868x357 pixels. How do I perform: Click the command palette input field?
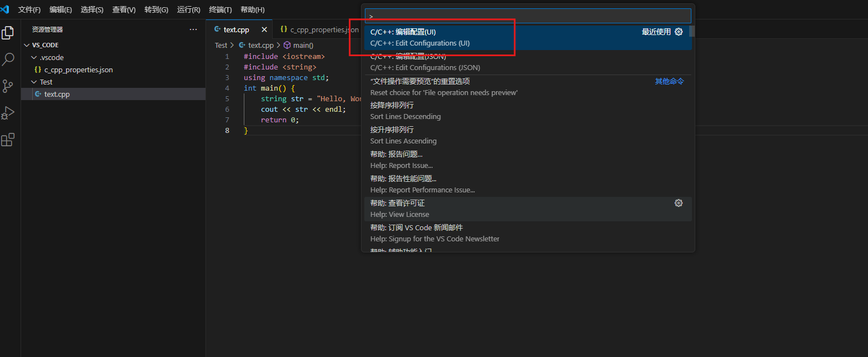[528, 16]
